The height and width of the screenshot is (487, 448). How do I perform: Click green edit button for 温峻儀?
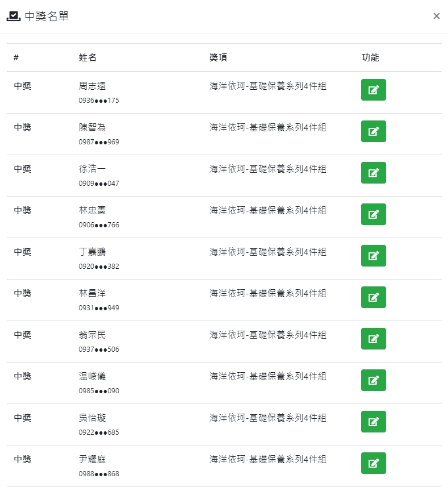click(373, 380)
